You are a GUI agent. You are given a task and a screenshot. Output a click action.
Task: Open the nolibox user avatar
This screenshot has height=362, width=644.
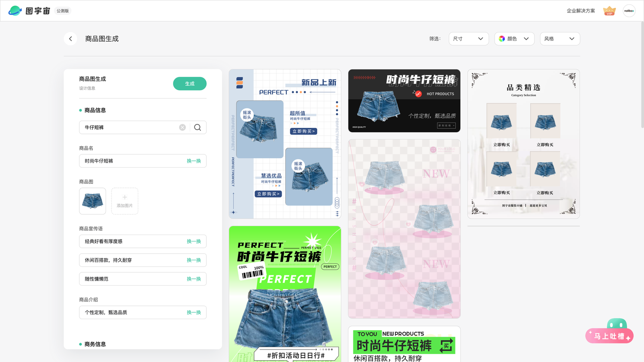[x=629, y=11]
